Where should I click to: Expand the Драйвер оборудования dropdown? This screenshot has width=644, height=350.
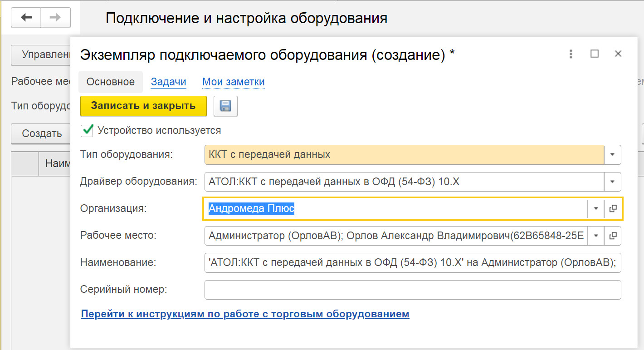click(x=612, y=182)
